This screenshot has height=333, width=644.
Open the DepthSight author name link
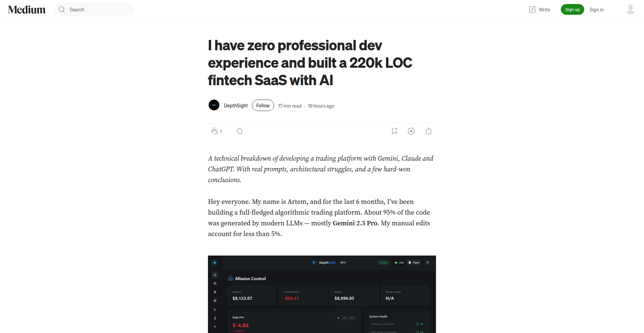tap(236, 106)
